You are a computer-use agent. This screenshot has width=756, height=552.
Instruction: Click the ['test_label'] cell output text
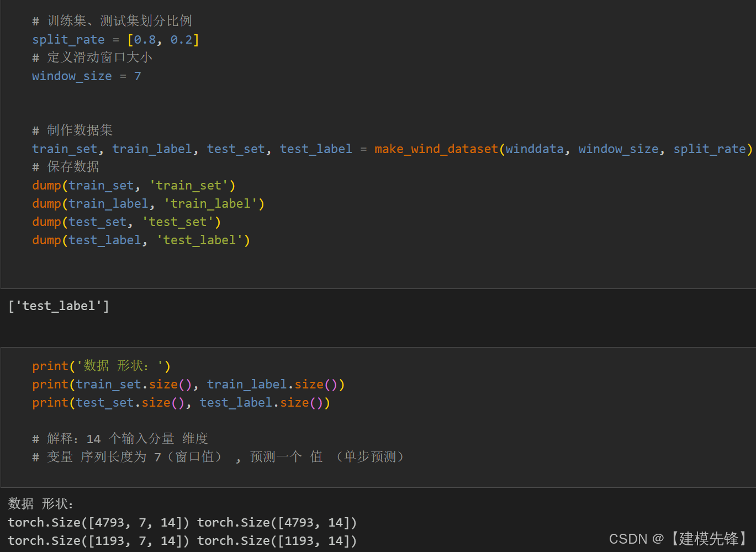pos(59,305)
